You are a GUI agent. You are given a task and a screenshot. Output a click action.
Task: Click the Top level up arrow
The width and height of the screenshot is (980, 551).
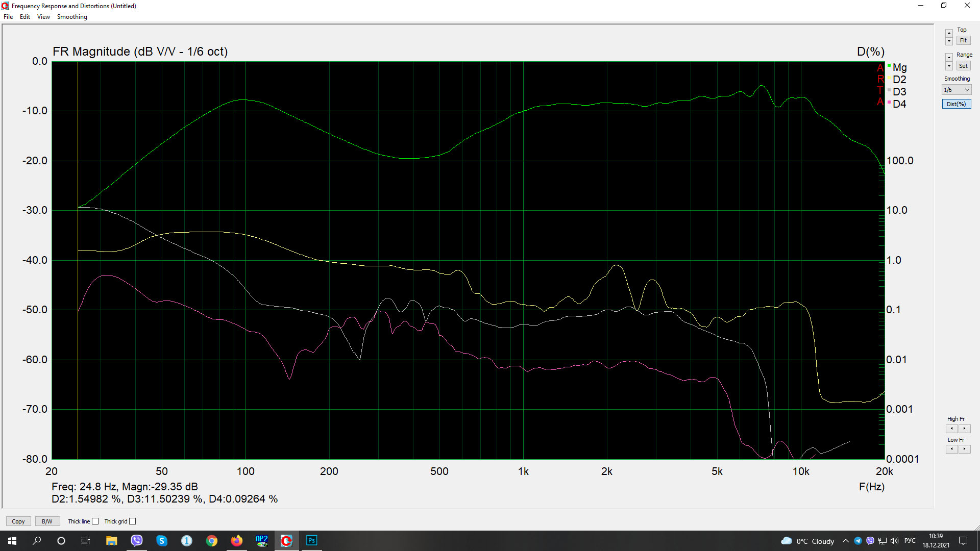click(x=949, y=33)
